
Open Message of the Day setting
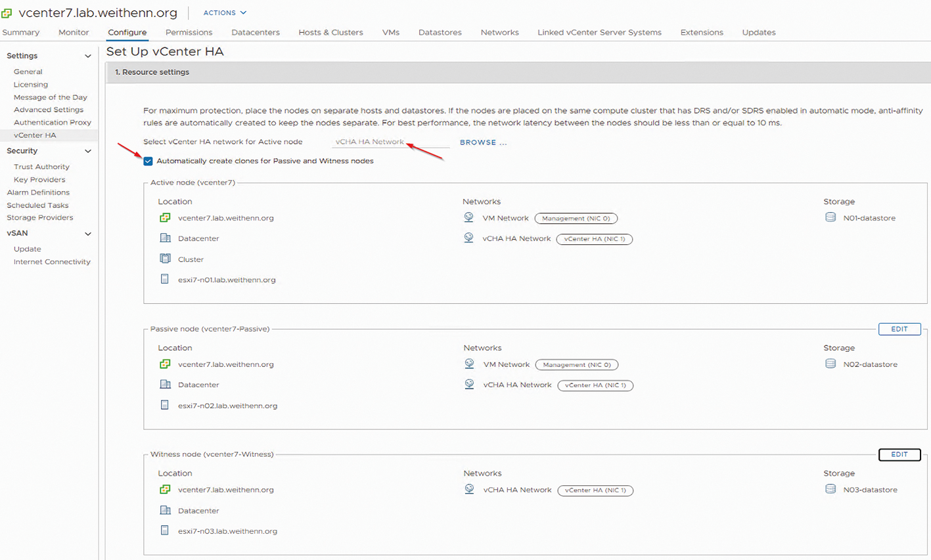pos(51,97)
